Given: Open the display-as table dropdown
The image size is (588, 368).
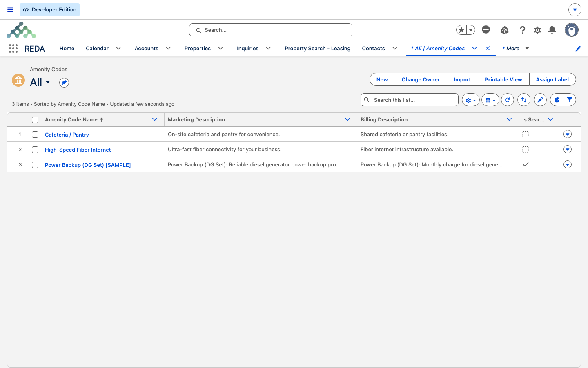Looking at the screenshot, I should click(x=490, y=100).
